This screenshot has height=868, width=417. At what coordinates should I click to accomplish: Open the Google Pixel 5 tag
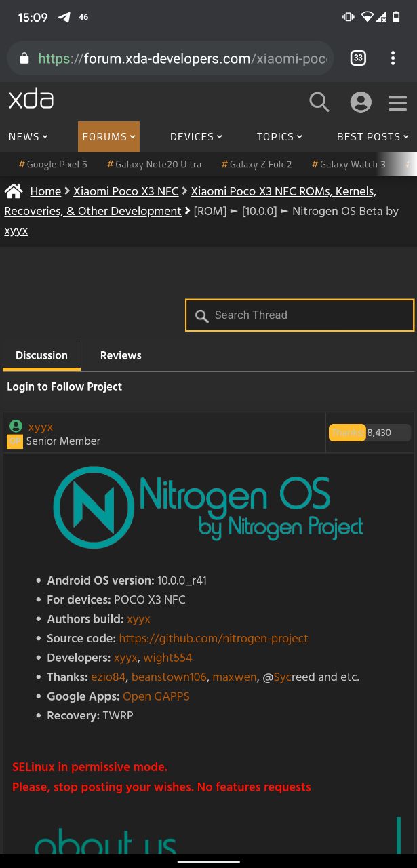[x=53, y=164]
